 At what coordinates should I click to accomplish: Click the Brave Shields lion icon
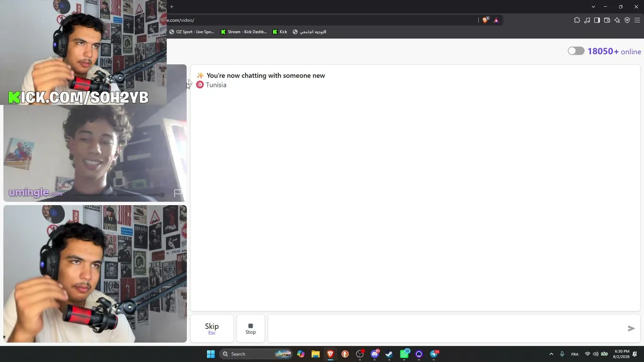[x=485, y=20]
